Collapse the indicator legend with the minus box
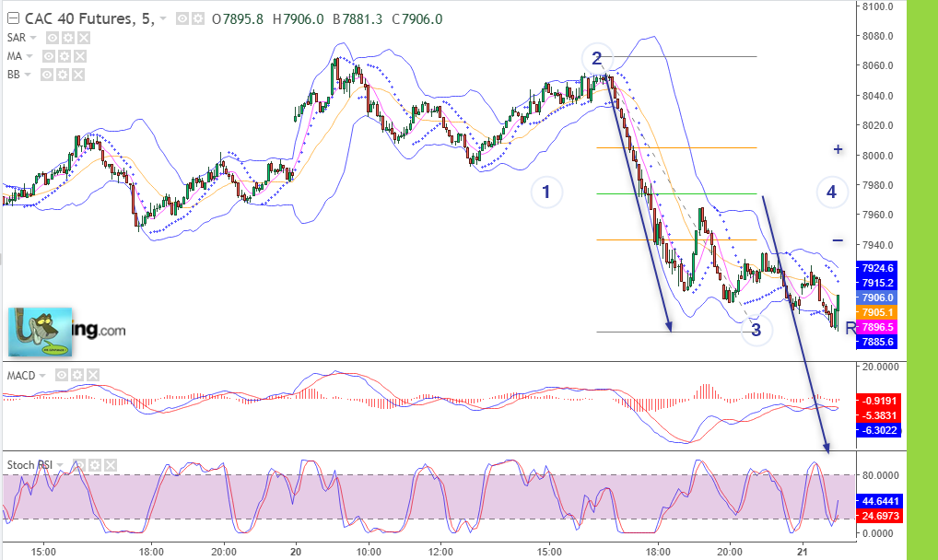This screenshot has height=560, width=938. tap(13, 18)
